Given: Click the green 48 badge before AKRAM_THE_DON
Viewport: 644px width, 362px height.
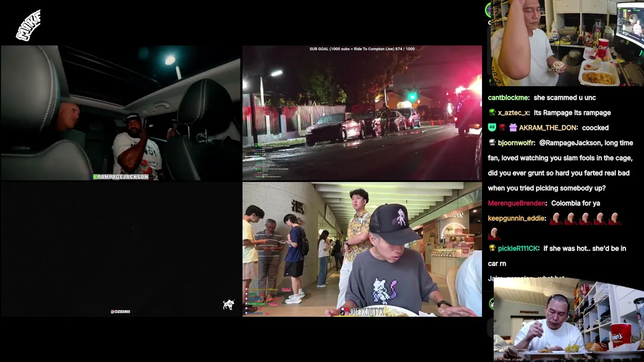Looking at the screenshot, I should click(492, 128).
